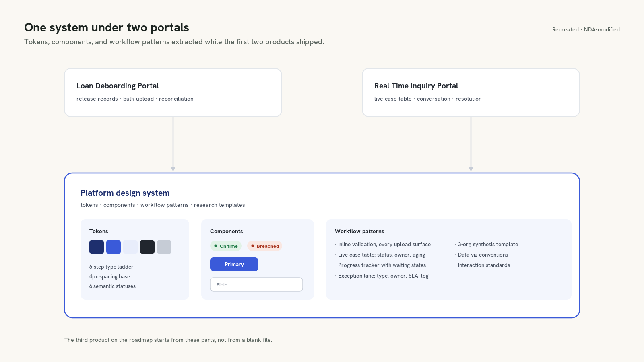Click 'Live case table: status, owner, aging'

tap(380, 255)
